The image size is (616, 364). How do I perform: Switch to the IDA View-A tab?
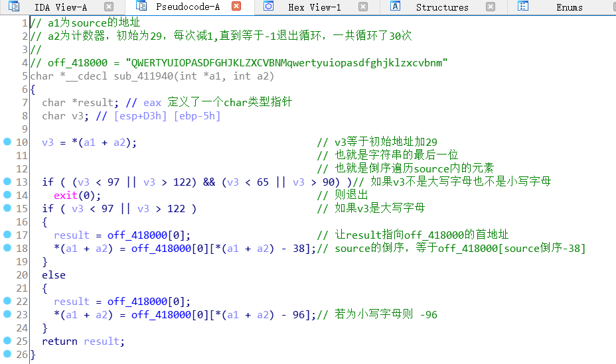click(60, 7)
